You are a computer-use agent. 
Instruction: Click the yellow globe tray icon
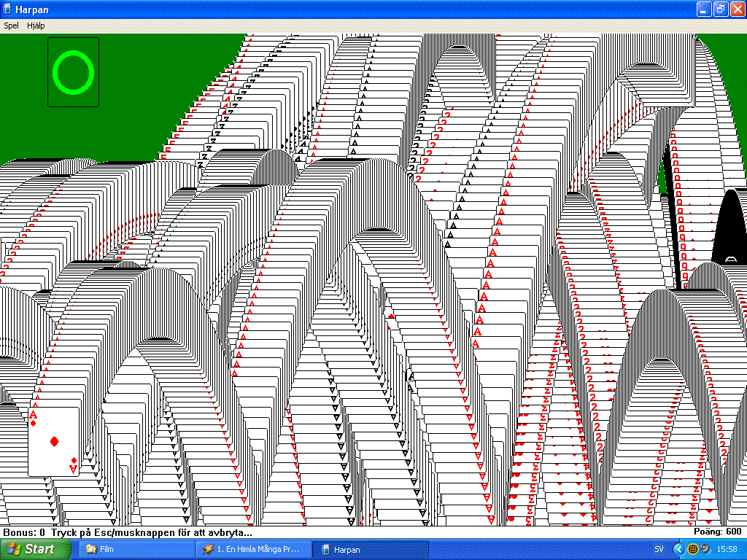coord(693,549)
